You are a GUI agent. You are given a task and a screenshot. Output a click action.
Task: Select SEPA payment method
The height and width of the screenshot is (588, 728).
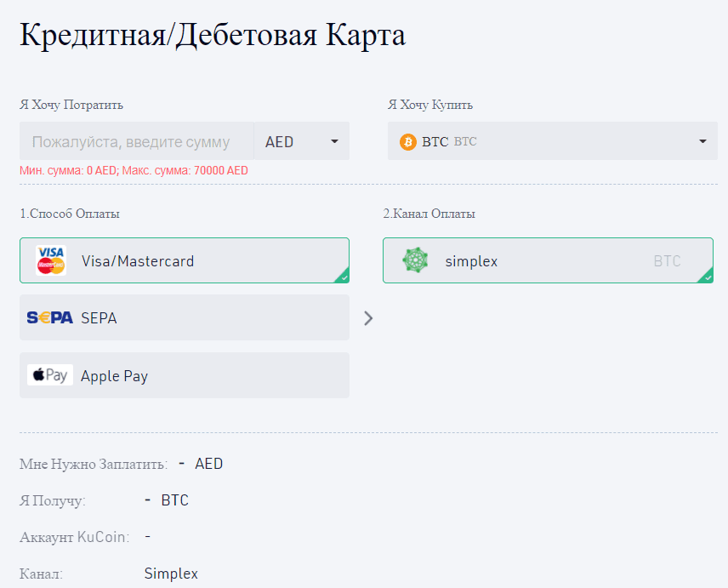(x=185, y=317)
